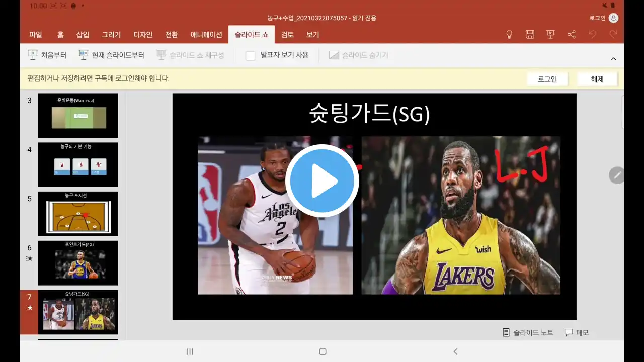Tap the Android back button
This screenshot has width=644, height=362.
[x=455, y=351]
